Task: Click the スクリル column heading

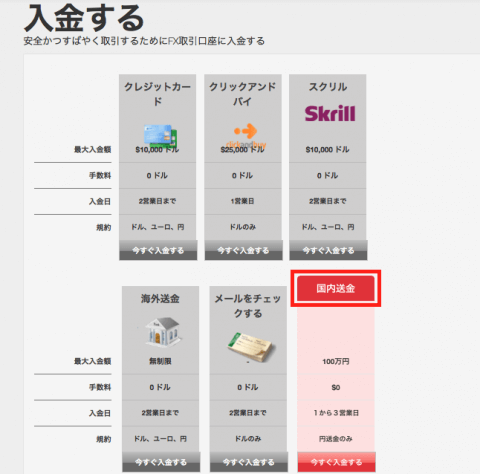Action: pos(328,87)
